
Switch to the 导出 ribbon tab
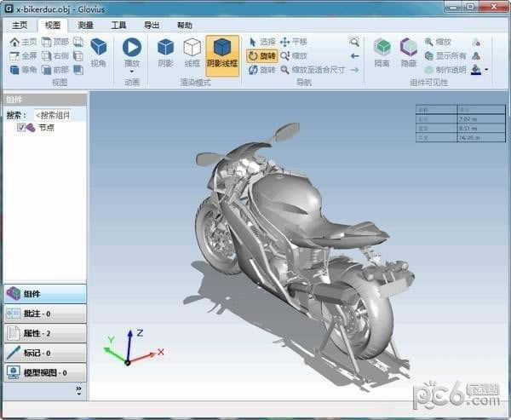coord(152,26)
